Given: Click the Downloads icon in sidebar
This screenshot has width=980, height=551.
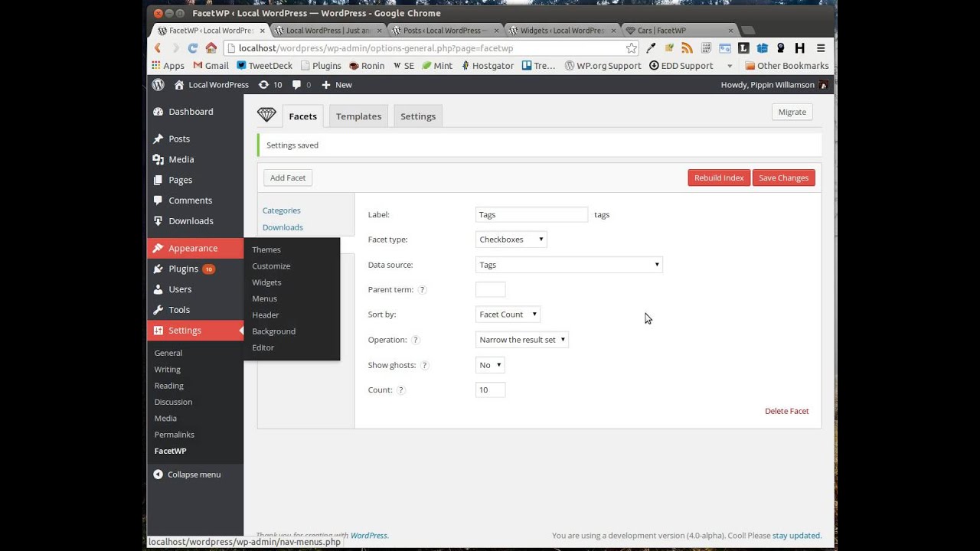Looking at the screenshot, I should (x=158, y=221).
